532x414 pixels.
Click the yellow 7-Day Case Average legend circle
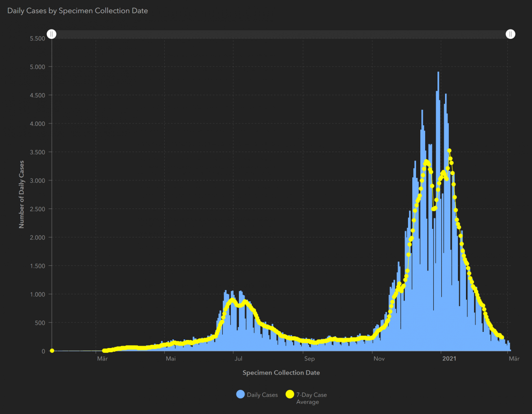[x=290, y=395]
